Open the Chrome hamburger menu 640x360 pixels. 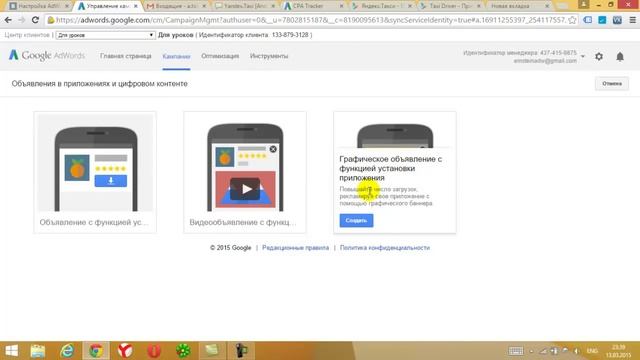click(632, 20)
